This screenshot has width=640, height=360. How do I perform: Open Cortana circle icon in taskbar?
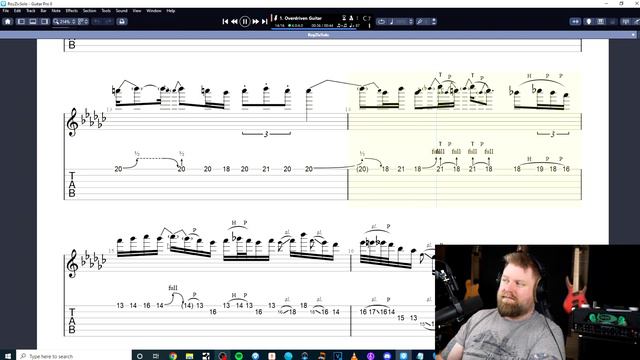click(140, 356)
